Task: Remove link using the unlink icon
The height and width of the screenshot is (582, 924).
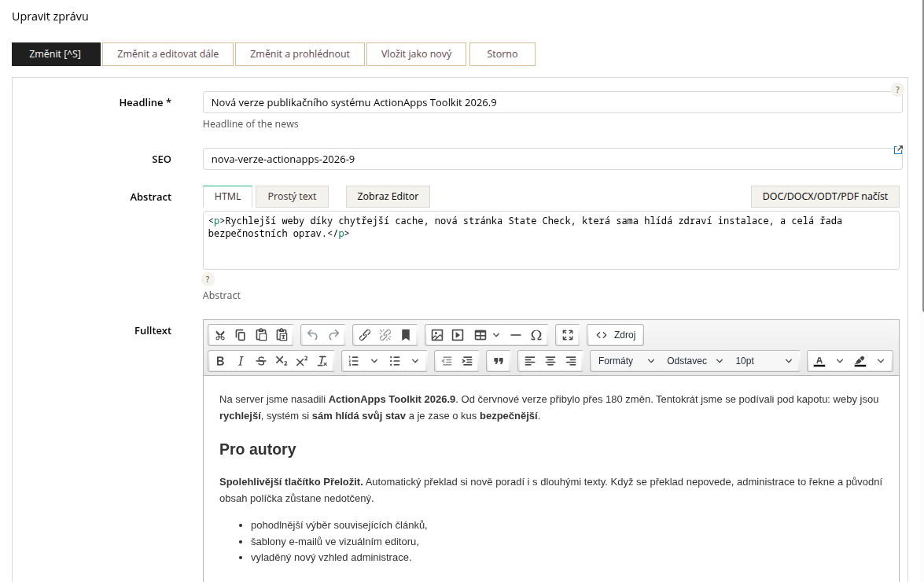Action: tap(385, 335)
